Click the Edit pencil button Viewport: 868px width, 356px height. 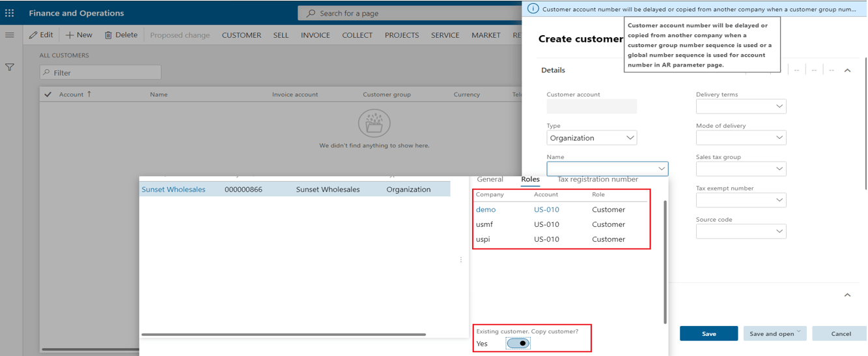click(x=41, y=35)
